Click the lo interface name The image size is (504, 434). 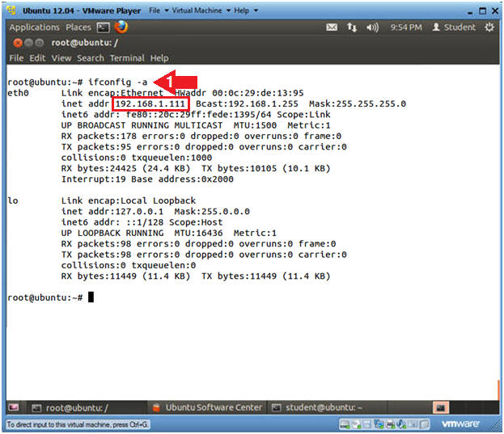13,200
